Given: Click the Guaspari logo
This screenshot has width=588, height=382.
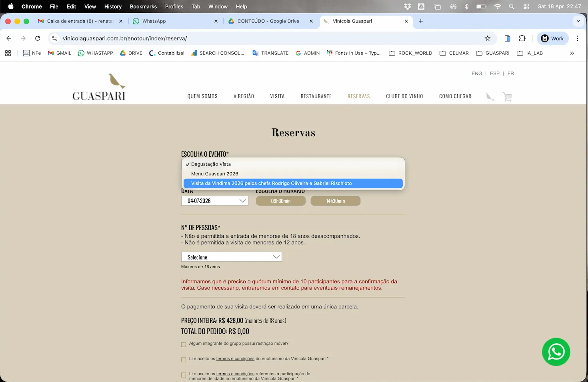Looking at the screenshot, I should coord(99,87).
